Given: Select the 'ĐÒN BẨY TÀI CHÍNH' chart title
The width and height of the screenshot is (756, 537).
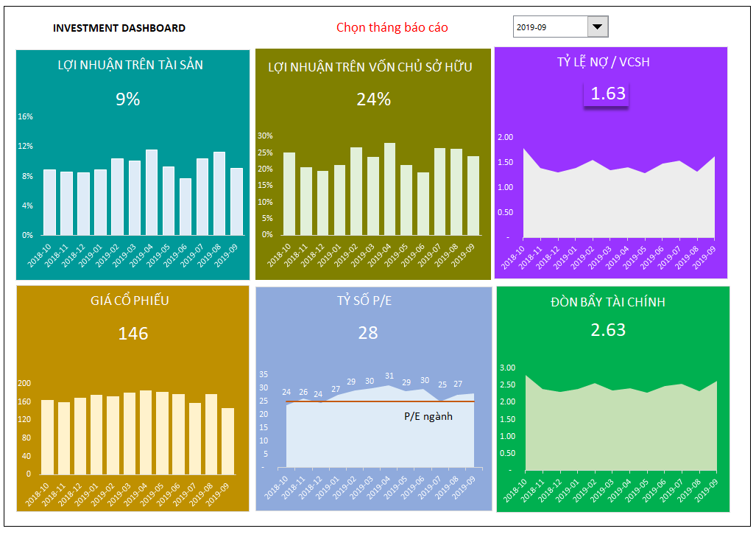Looking at the screenshot, I should tap(607, 302).
